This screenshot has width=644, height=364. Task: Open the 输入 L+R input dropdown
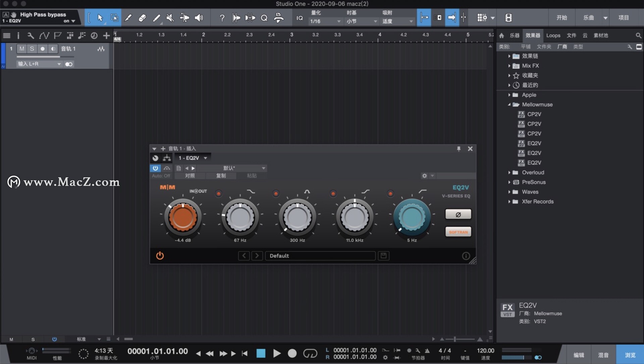pyautogui.click(x=40, y=64)
